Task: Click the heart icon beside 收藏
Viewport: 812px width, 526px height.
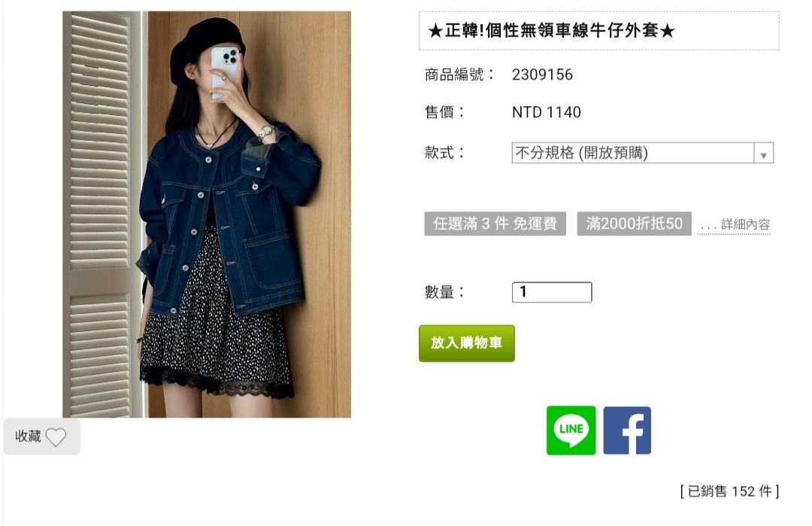Action: click(x=56, y=437)
